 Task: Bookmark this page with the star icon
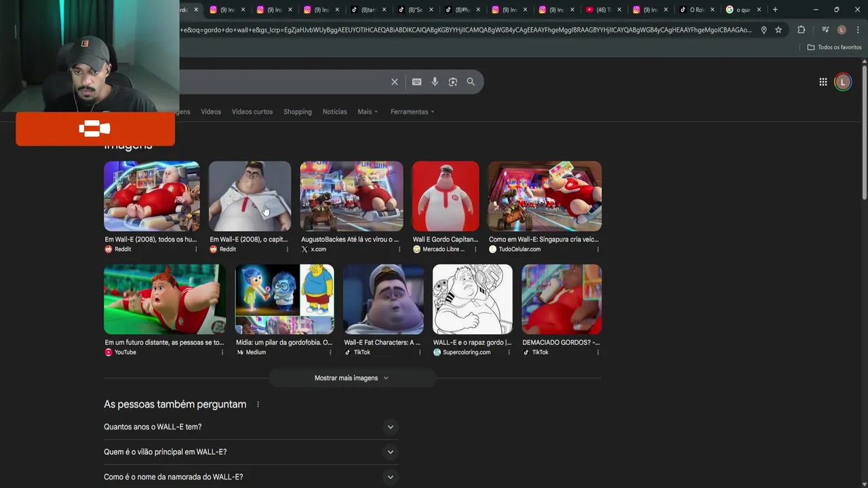pyautogui.click(x=778, y=30)
